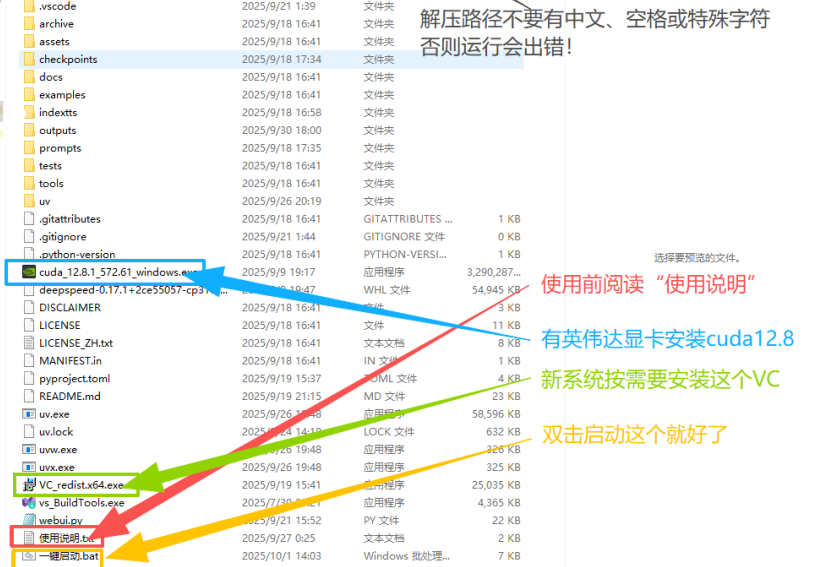Image resolution: width=820 pixels, height=567 pixels.
Task: Select the DISCLAIMER file
Action: pyautogui.click(x=69, y=308)
